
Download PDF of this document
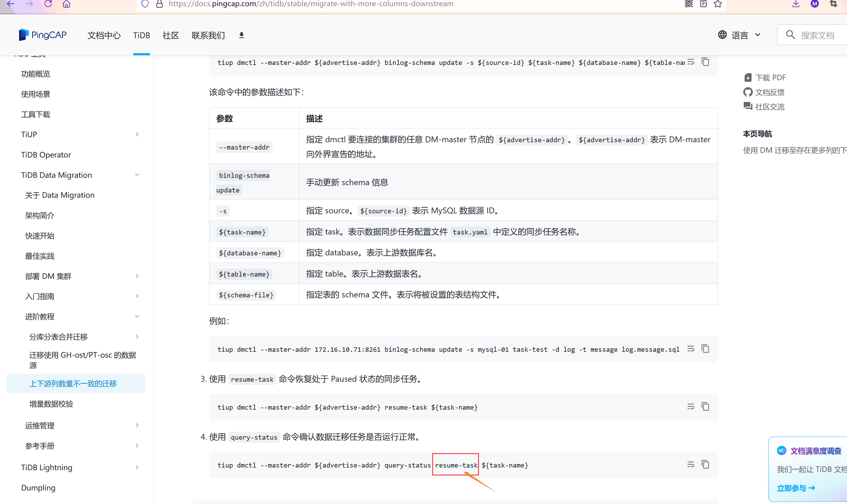[765, 78]
